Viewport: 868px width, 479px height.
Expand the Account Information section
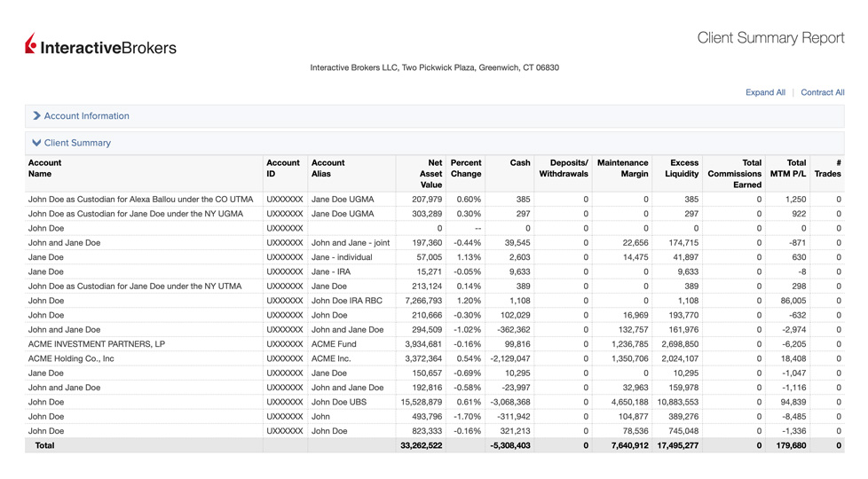coord(86,116)
